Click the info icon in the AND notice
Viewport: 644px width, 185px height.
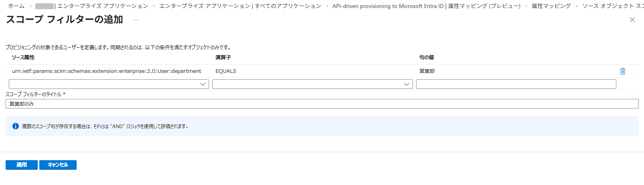point(16,126)
